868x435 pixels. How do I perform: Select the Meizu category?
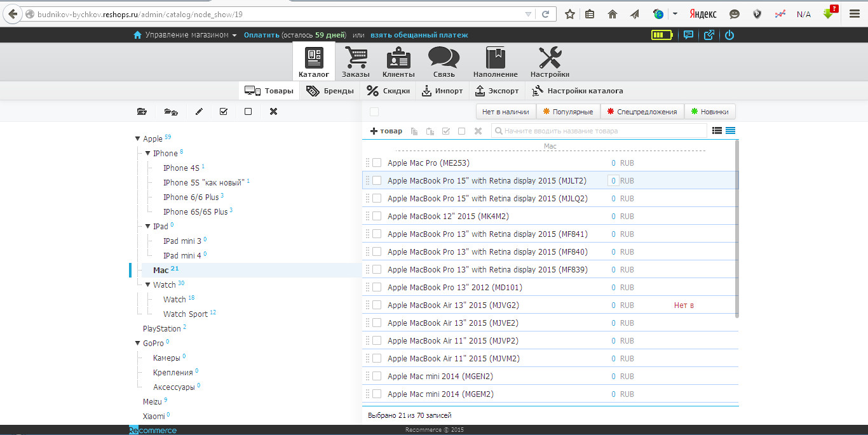[x=153, y=402]
